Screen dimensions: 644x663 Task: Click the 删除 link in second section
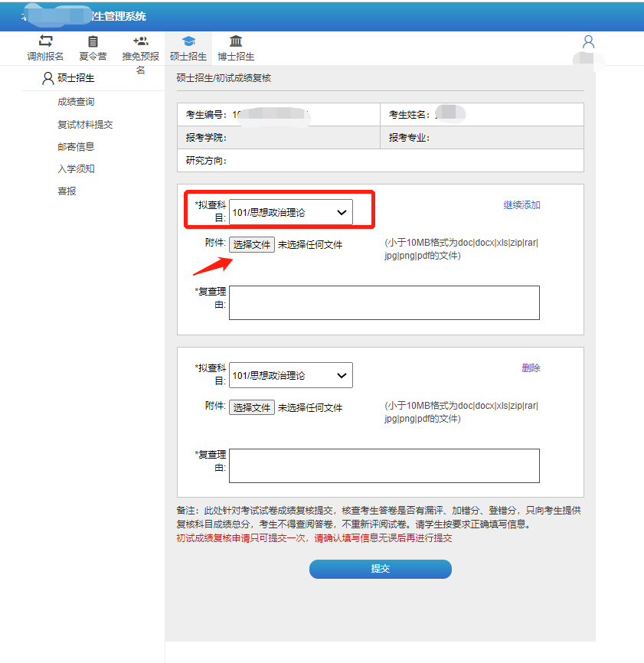[x=531, y=368]
